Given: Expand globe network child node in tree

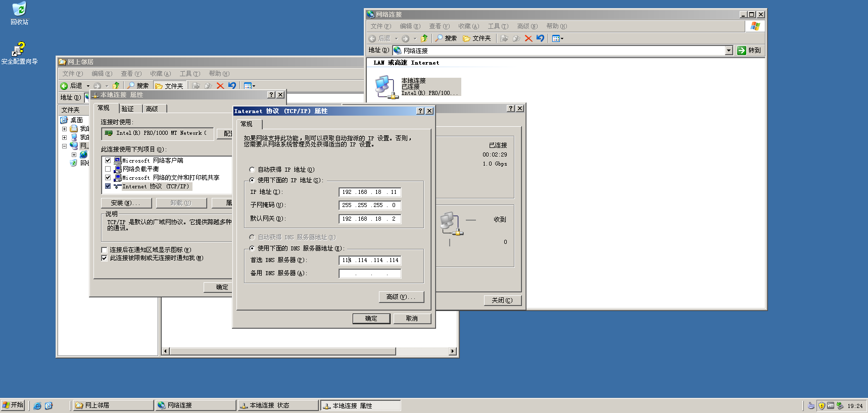Looking at the screenshot, I should click(74, 154).
